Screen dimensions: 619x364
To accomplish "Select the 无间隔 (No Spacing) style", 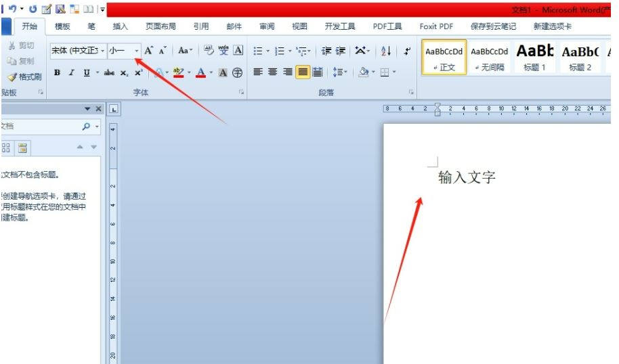I will pyautogui.click(x=489, y=58).
